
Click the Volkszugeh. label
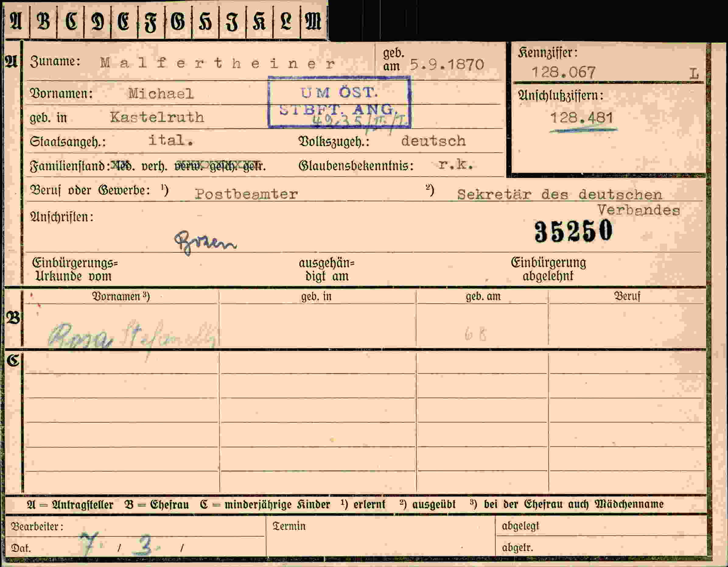334,141
